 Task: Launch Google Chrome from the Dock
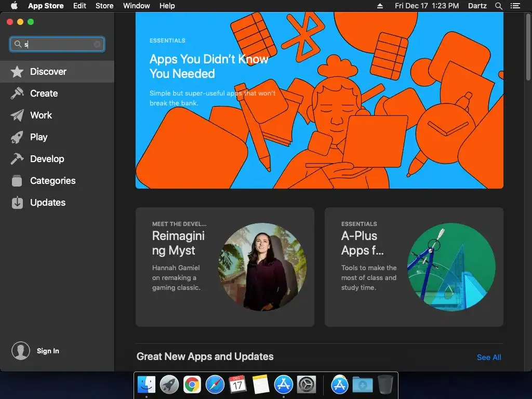pyautogui.click(x=192, y=385)
